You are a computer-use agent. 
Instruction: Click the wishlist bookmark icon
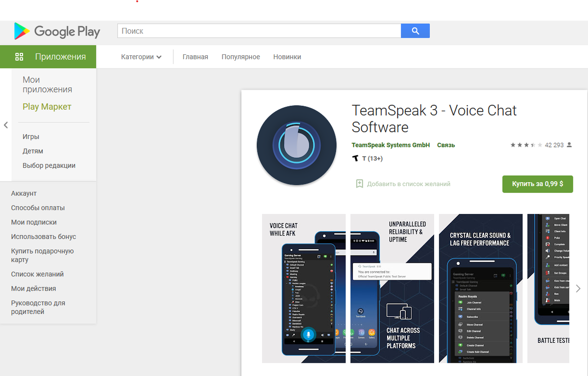359,184
